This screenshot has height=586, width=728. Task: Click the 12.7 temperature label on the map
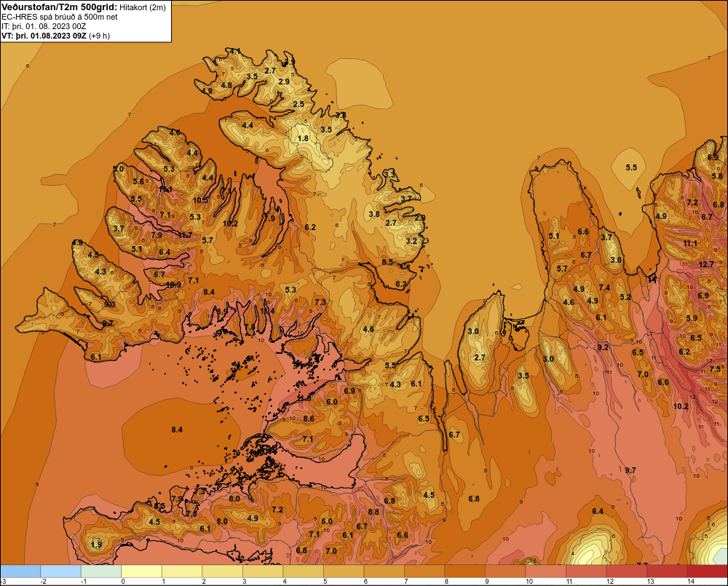tap(706, 264)
